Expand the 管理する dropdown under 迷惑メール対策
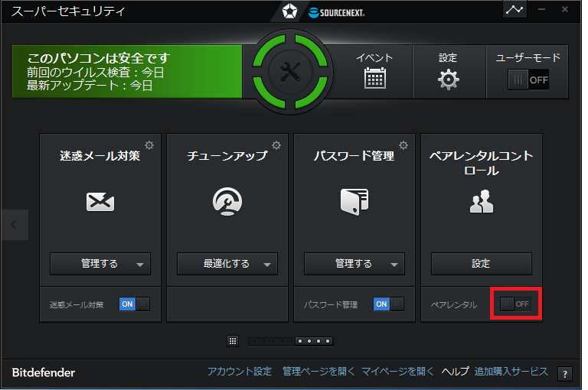 pyautogui.click(x=139, y=265)
